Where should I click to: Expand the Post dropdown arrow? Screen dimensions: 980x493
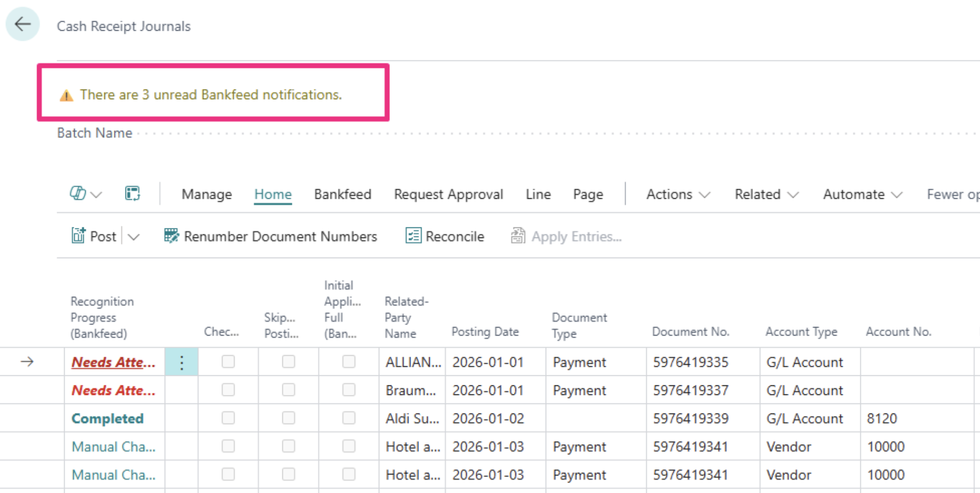pyautogui.click(x=133, y=236)
